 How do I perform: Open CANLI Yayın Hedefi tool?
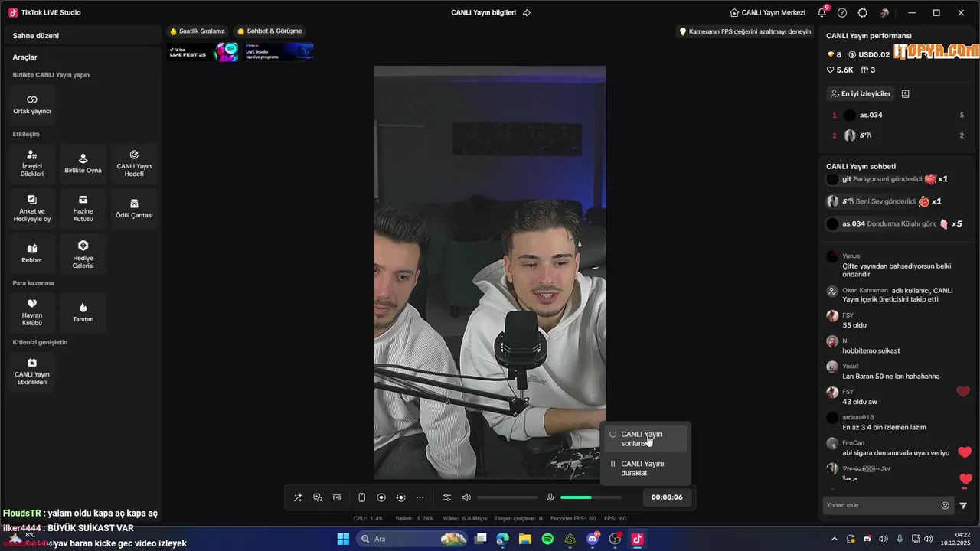pos(134,164)
